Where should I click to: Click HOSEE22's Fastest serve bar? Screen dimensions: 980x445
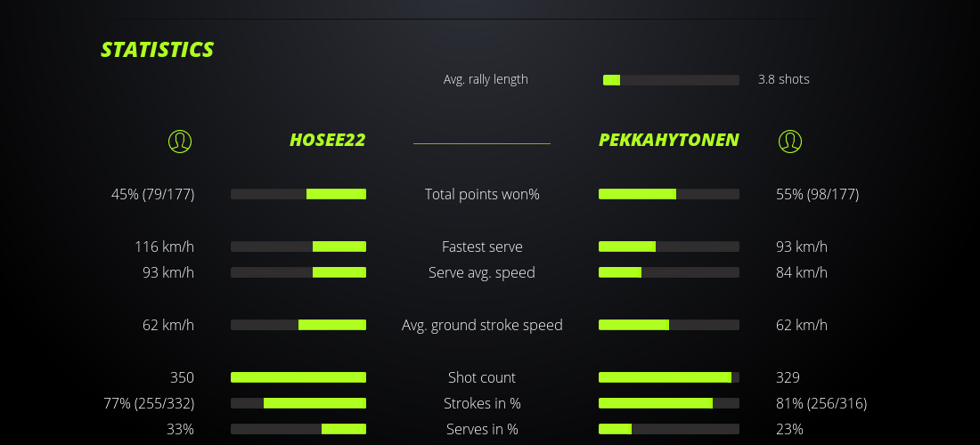pos(298,247)
